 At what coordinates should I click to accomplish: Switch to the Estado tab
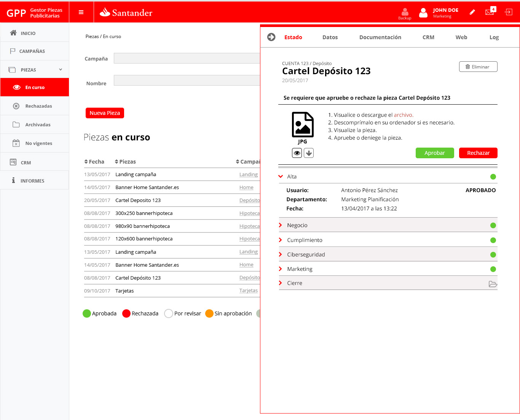coord(293,37)
